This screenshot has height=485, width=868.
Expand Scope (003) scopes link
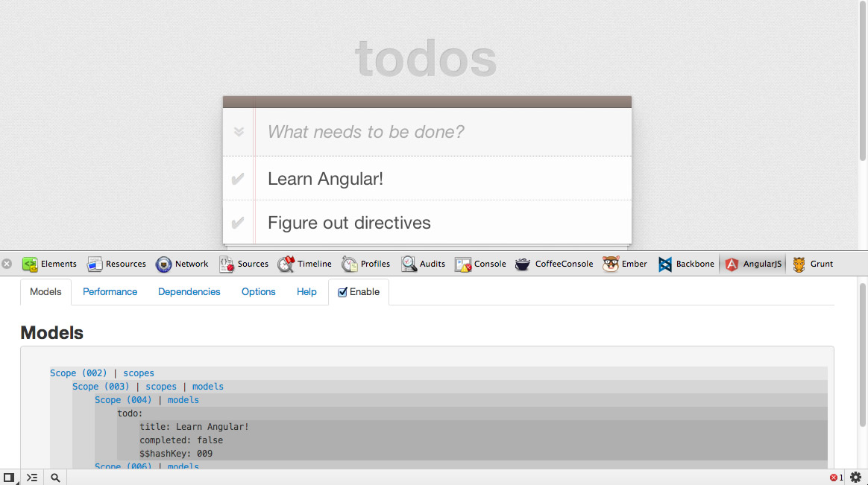161,387
